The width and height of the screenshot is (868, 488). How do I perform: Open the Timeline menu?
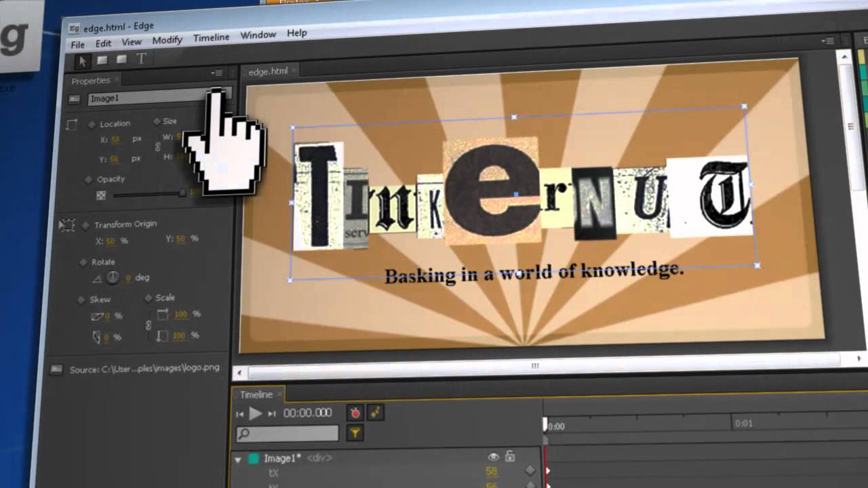212,38
